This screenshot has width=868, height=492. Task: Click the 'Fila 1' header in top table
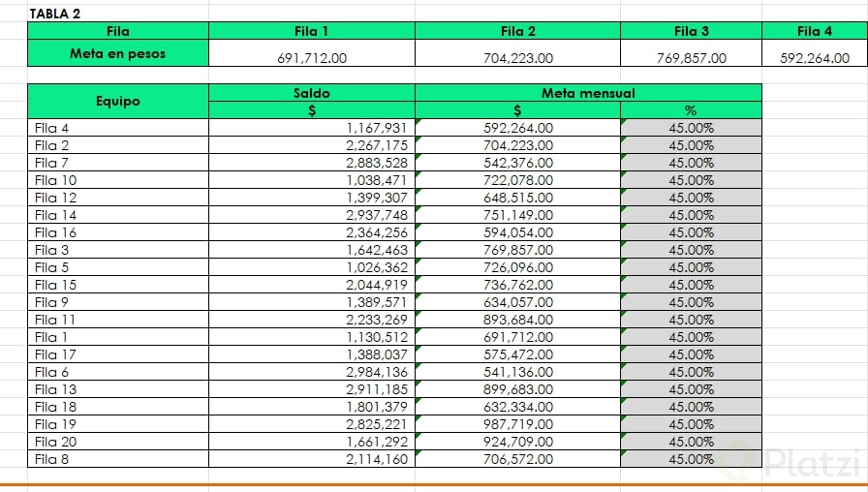click(x=311, y=31)
